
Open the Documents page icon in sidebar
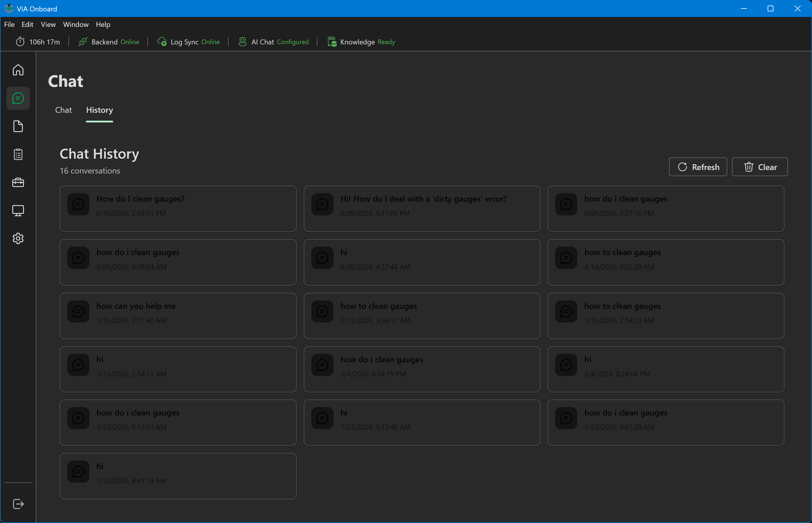click(18, 126)
